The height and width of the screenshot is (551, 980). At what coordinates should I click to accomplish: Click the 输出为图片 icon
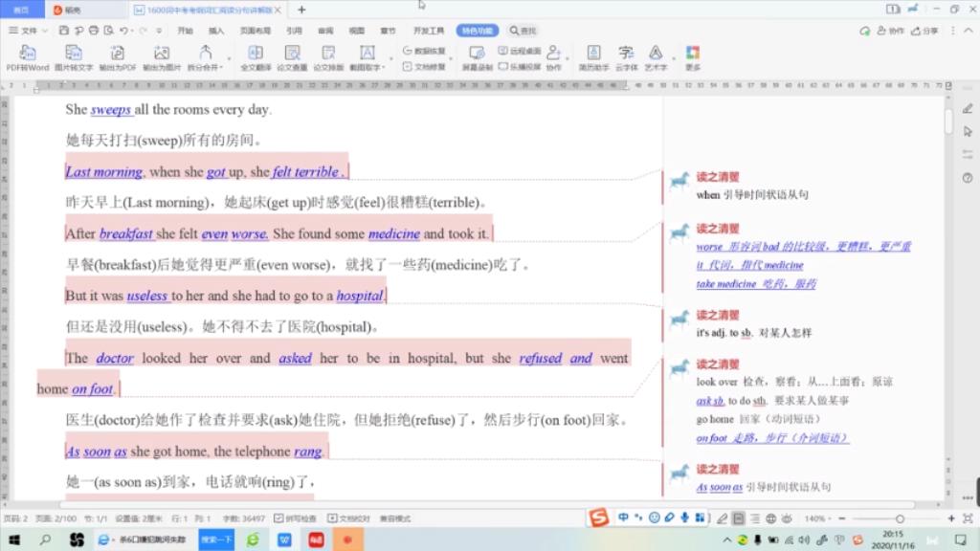[162, 53]
